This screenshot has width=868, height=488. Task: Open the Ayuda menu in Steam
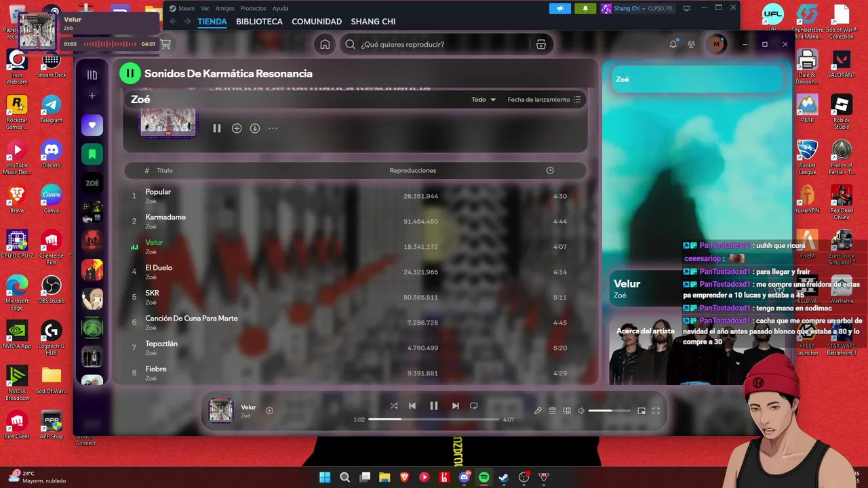(280, 8)
